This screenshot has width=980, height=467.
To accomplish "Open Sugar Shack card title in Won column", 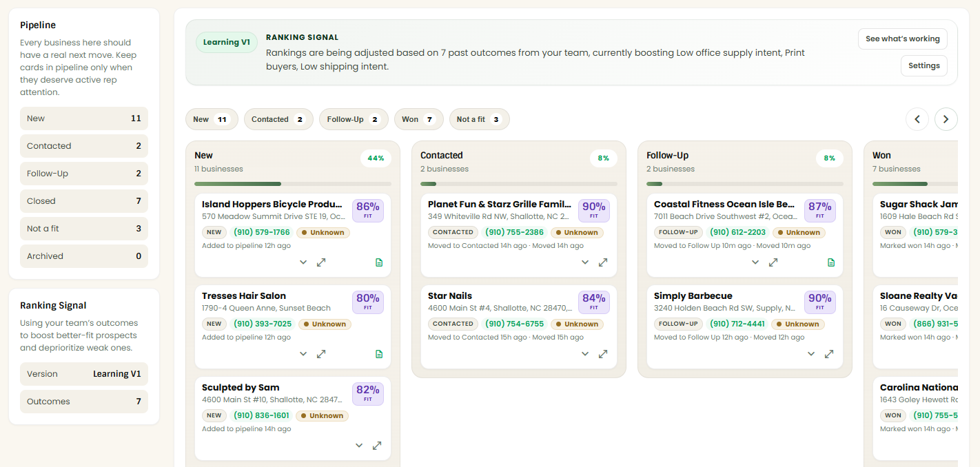I will point(919,204).
